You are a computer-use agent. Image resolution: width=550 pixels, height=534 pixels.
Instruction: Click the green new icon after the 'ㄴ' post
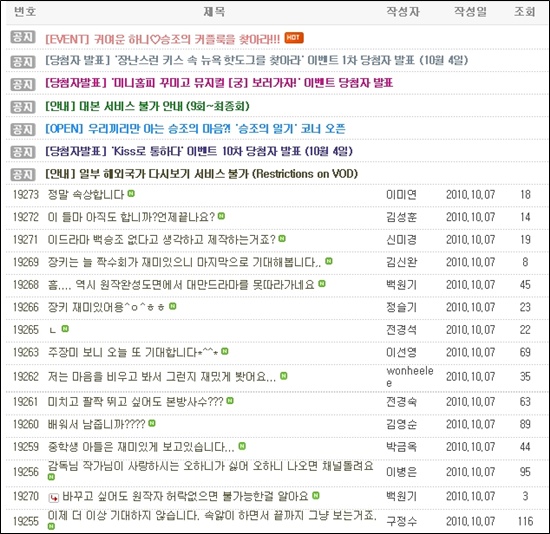tap(65, 328)
